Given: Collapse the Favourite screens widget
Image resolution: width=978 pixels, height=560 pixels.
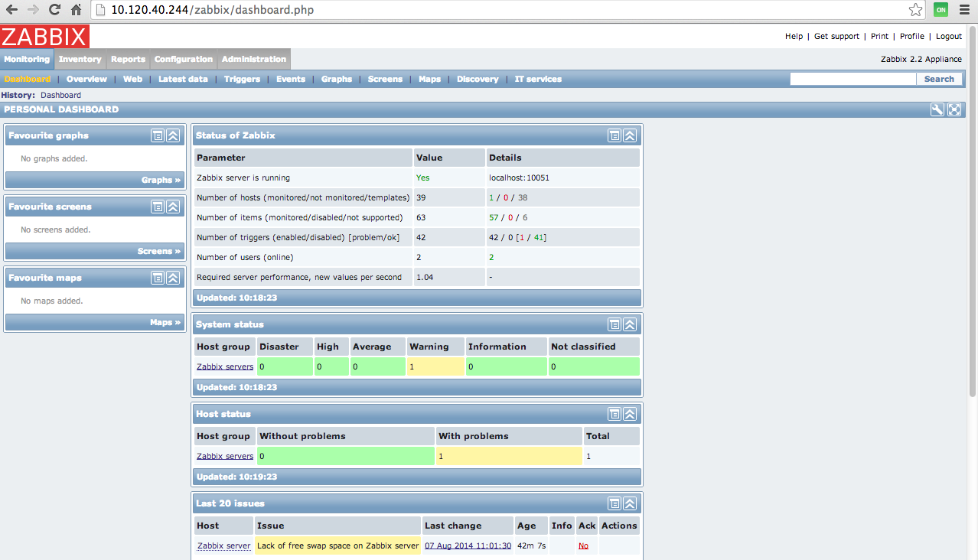Looking at the screenshot, I should tap(173, 207).
